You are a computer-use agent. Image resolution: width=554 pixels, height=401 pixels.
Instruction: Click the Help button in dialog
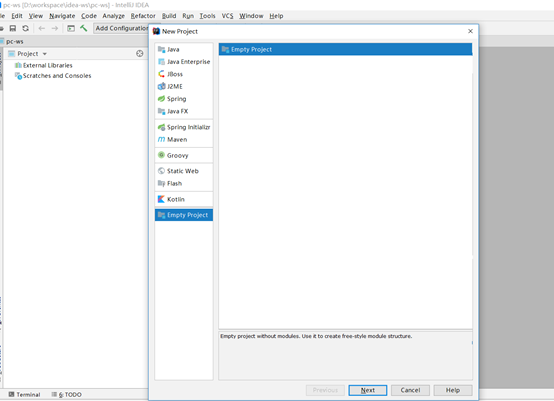453,390
